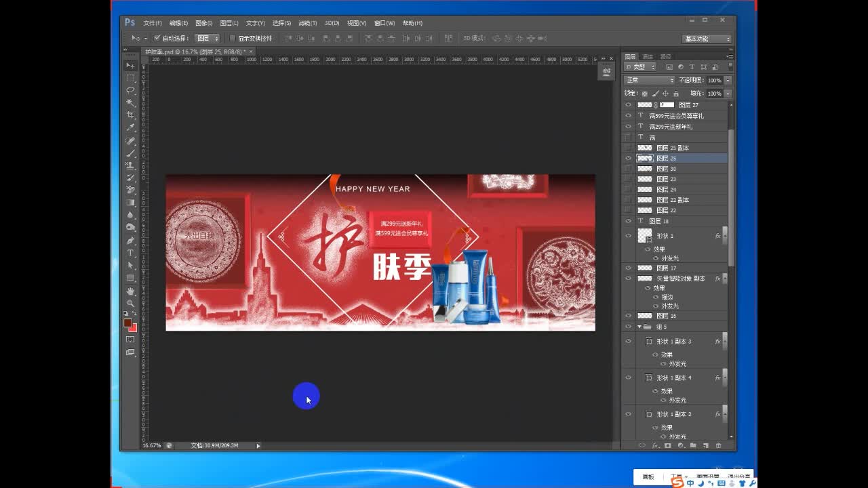Click the lock all padlock icon
This screenshot has height=488, width=868.
[675, 94]
